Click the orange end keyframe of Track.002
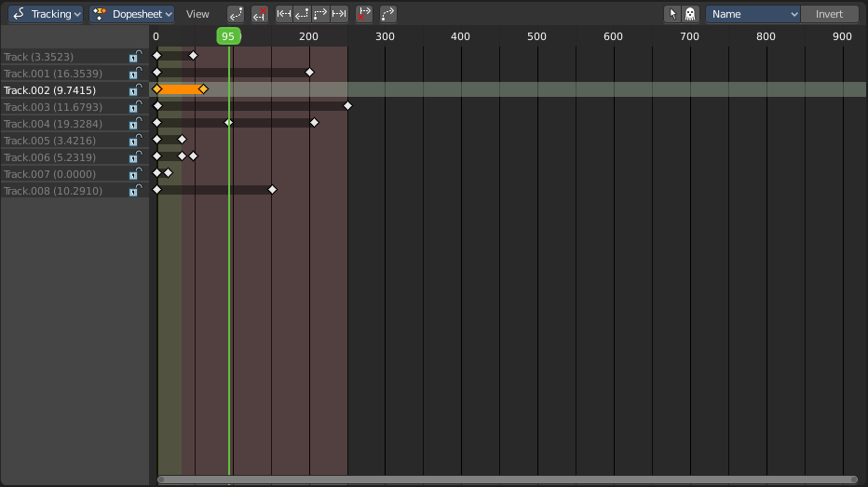The image size is (868, 487). pos(203,89)
